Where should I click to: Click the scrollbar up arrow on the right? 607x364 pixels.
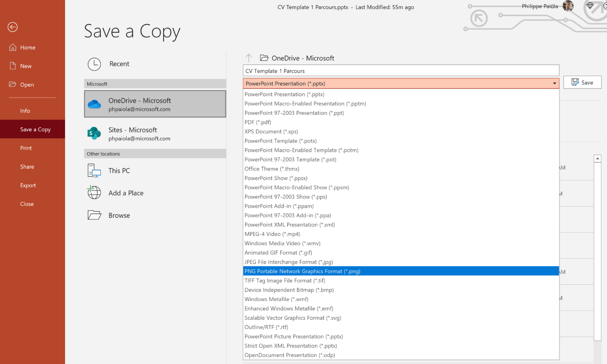point(597,159)
